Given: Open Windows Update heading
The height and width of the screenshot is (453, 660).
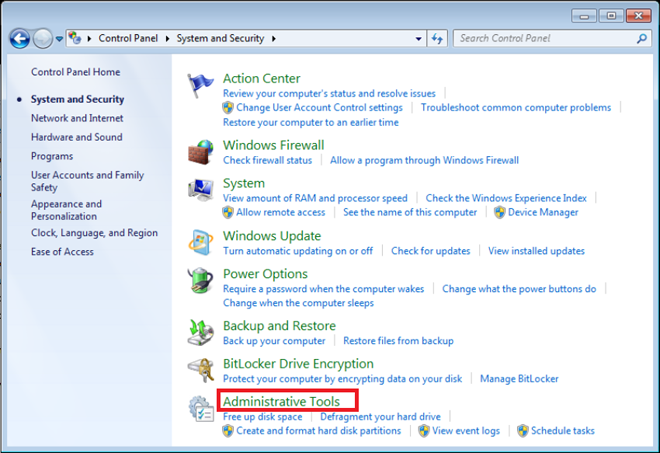Looking at the screenshot, I should pos(272,236).
